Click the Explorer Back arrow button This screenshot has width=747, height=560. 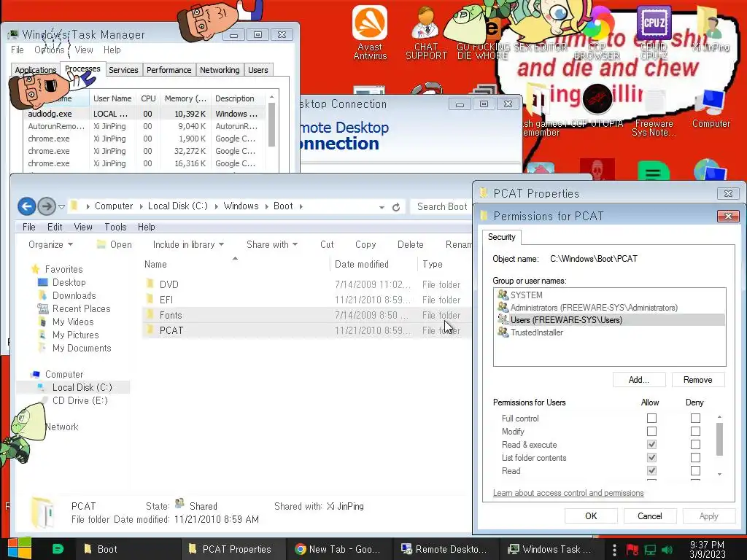pos(27,206)
